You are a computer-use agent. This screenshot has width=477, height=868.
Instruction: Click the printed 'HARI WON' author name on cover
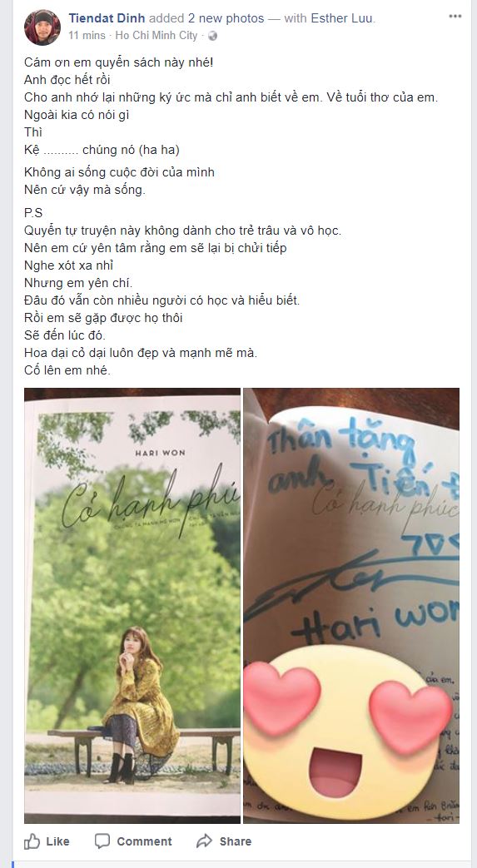point(160,452)
